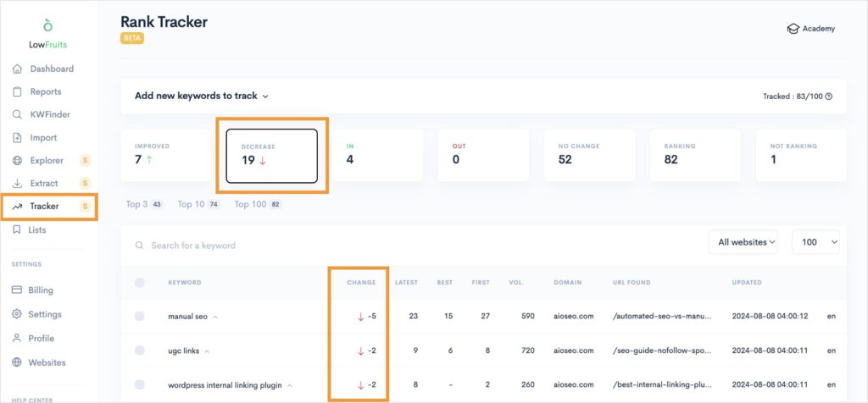Click the Websites globe icon
The height and width of the screenshot is (403, 868).
(x=17, y=362)
